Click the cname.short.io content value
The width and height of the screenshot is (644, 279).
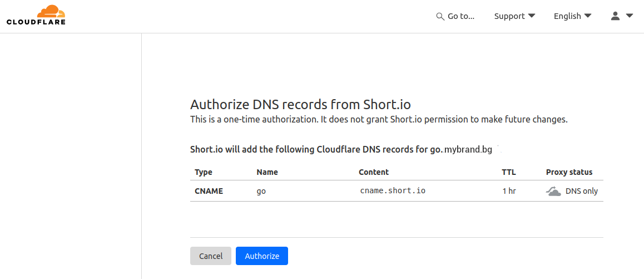[393, 190]
